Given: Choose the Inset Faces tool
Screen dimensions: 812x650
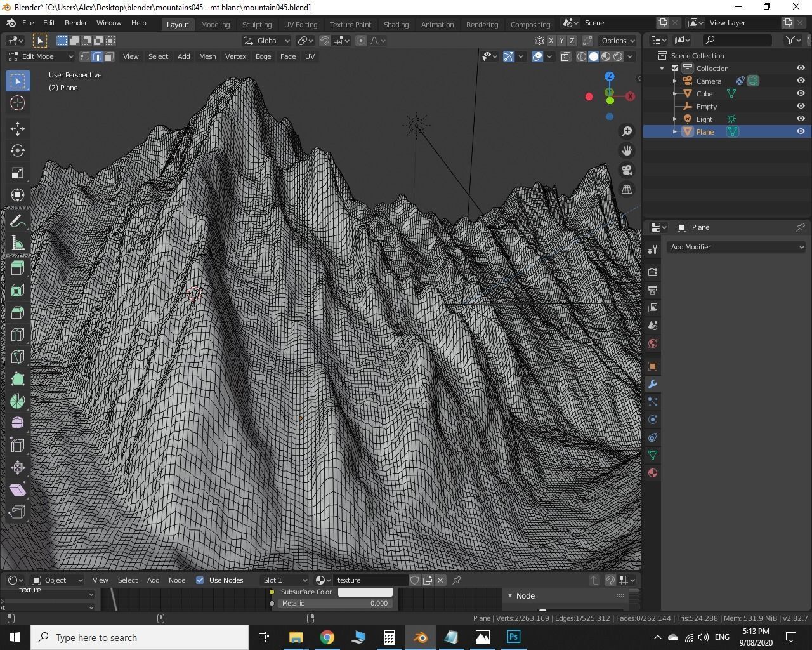Looking at the screenshot, I should pyautogui.click(x=17, y=290).
